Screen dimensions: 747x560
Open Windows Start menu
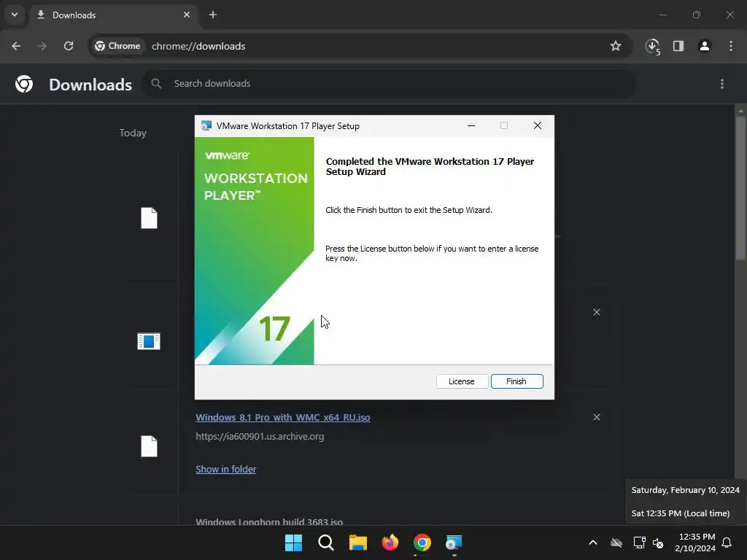click(293, 542)
